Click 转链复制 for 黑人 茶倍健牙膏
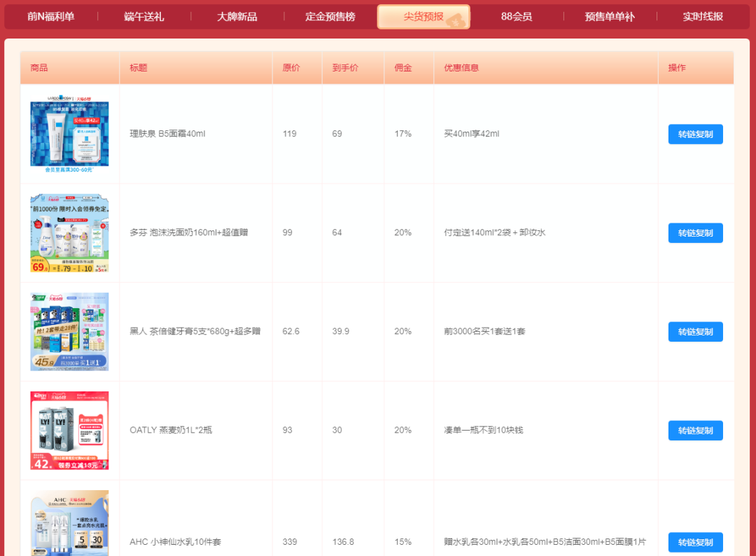756x556 pixels. point(695,332)
